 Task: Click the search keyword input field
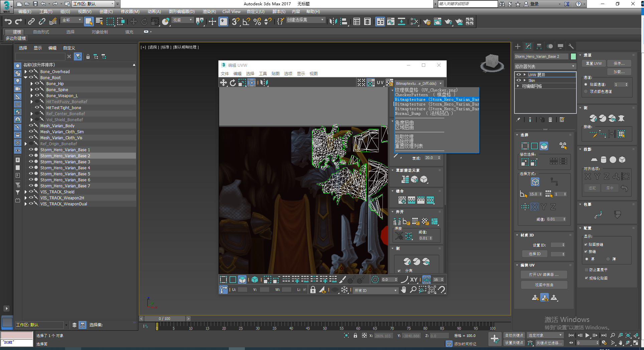(x=468, y=4)
